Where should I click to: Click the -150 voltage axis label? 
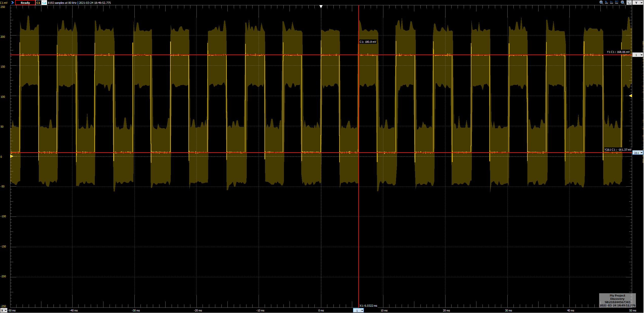(3, 246)
